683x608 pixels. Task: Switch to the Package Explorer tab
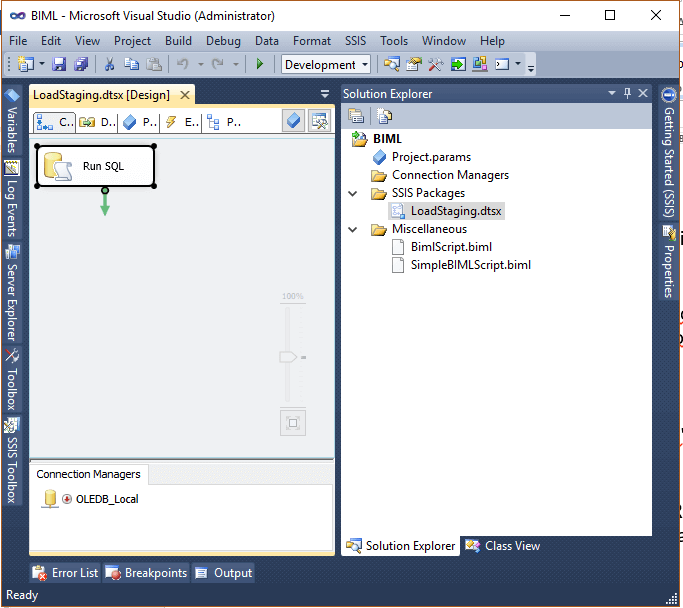pos(224,122)
